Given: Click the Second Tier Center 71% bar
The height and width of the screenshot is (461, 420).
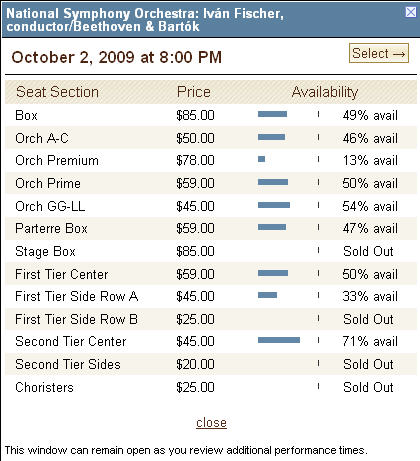Looking at the screenshot, I should [x=279, y=340].
